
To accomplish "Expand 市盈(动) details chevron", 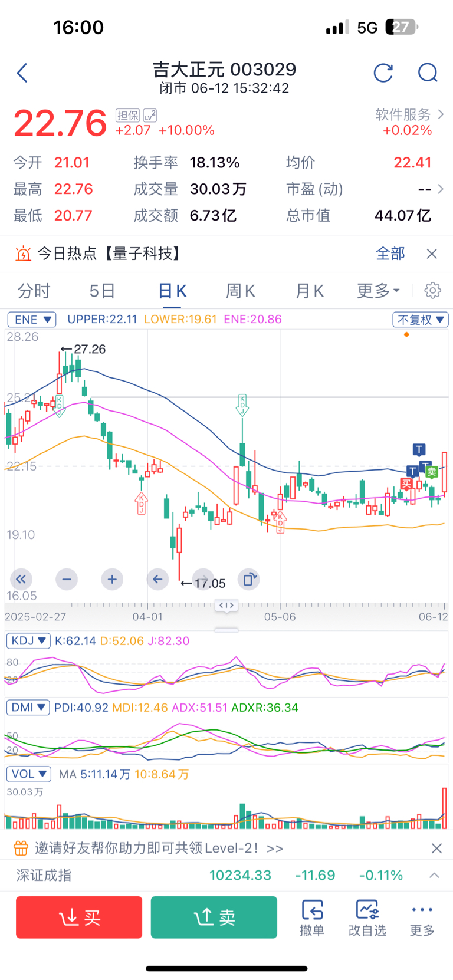I will (440, 189).
